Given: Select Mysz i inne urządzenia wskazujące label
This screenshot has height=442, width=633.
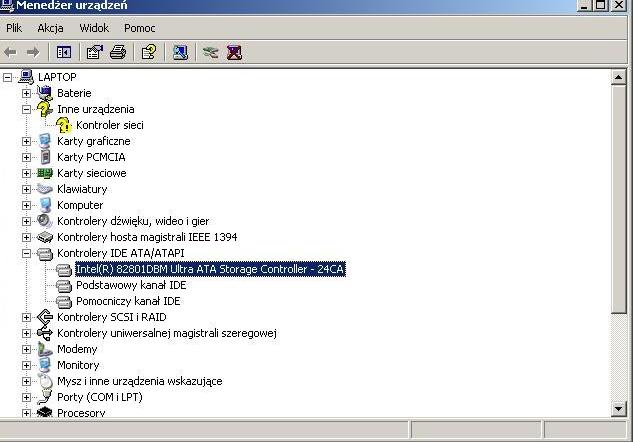Looking at the screenshot, I should pyautogui.click(x=140, y=381).
